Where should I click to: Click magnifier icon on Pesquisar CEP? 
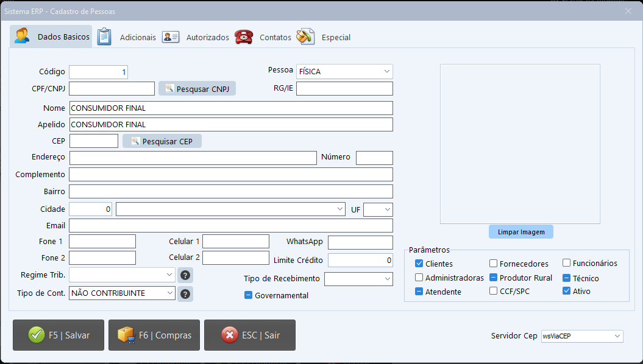pyautogui.click(x=135, y=141)
